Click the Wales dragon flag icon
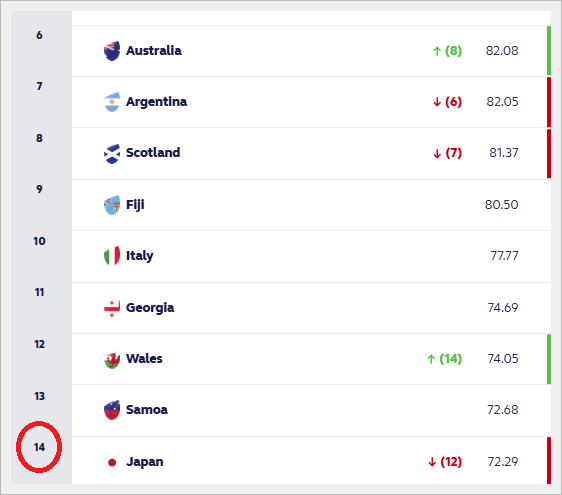The height and width of the screenshot is (495, 562). point(112,359)
